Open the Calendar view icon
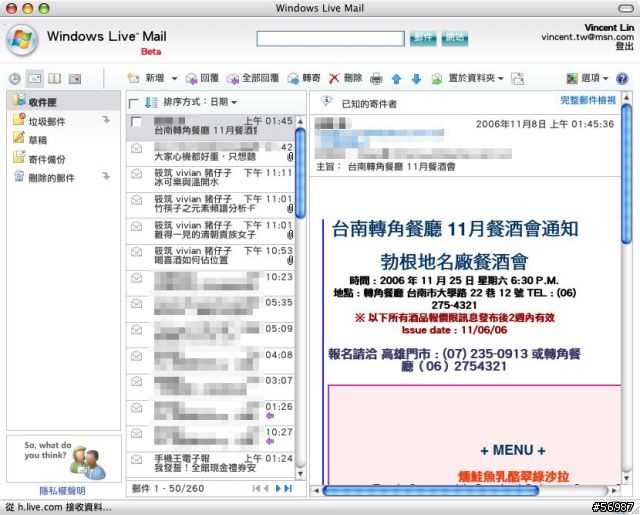 pos(75,78)
